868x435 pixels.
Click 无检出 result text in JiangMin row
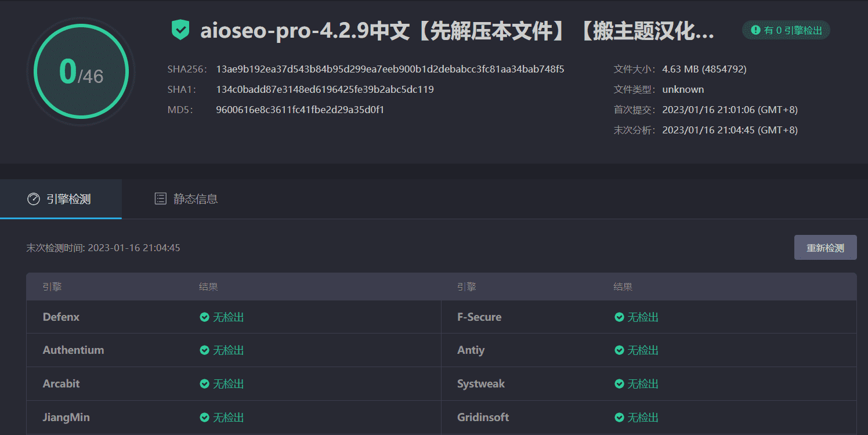(x=228, y=418)
